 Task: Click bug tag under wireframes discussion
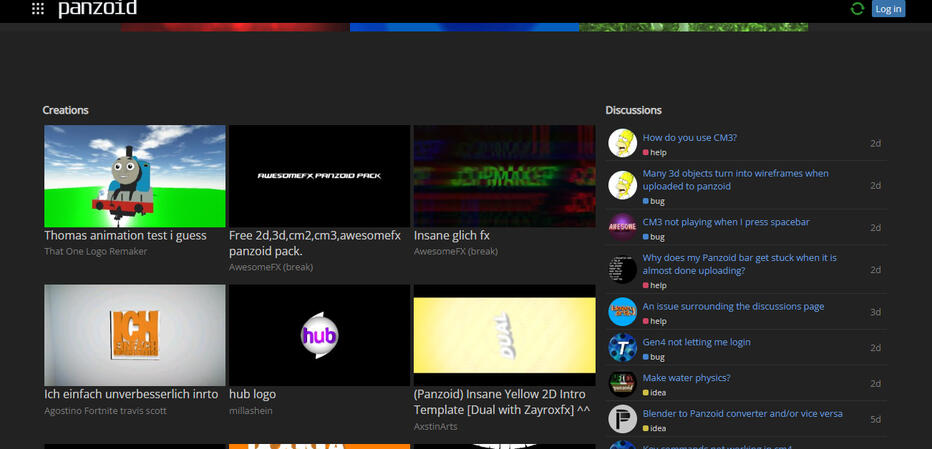pyautogui.click(x=654, y=202)
